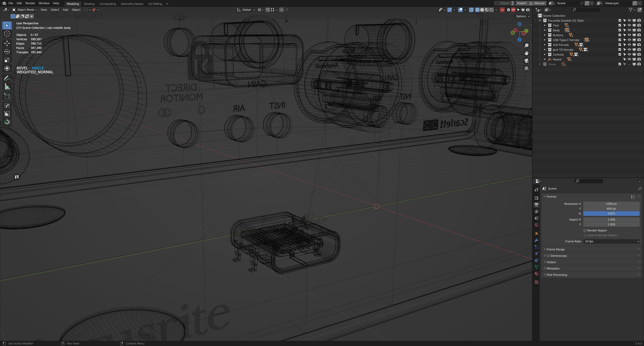Open the Global transform orientation dropdown
644x346 pixels.
point(246,10)
